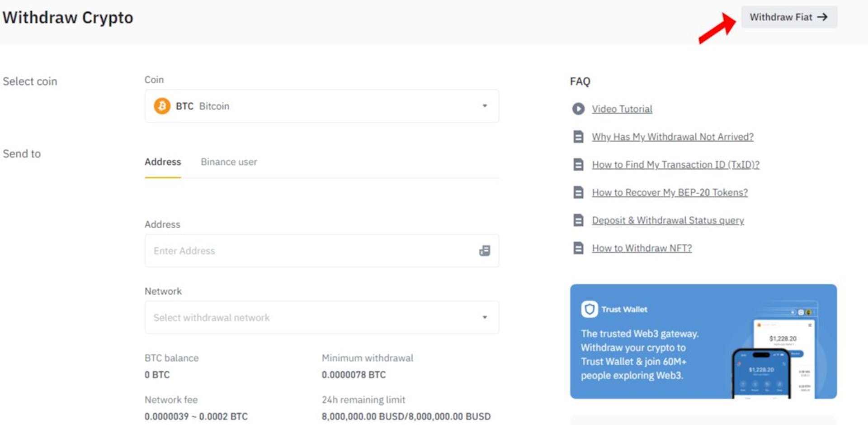This screenshot has height=425, width=868.
Task: Open the Deposit & Withdrawal Status query link
Action: 668,220
